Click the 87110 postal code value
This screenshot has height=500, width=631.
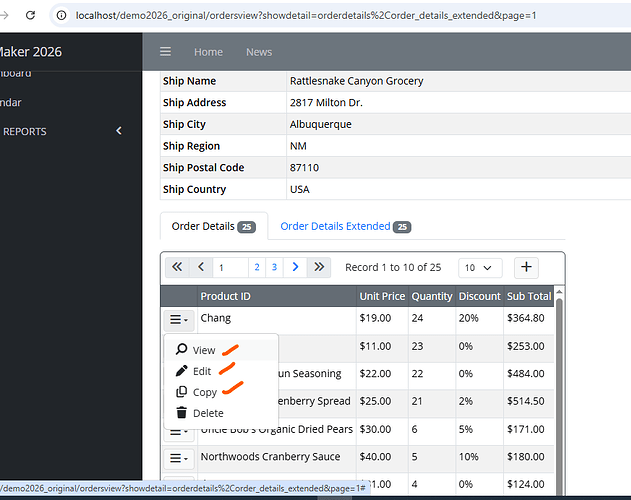click(x=304, y=167)
